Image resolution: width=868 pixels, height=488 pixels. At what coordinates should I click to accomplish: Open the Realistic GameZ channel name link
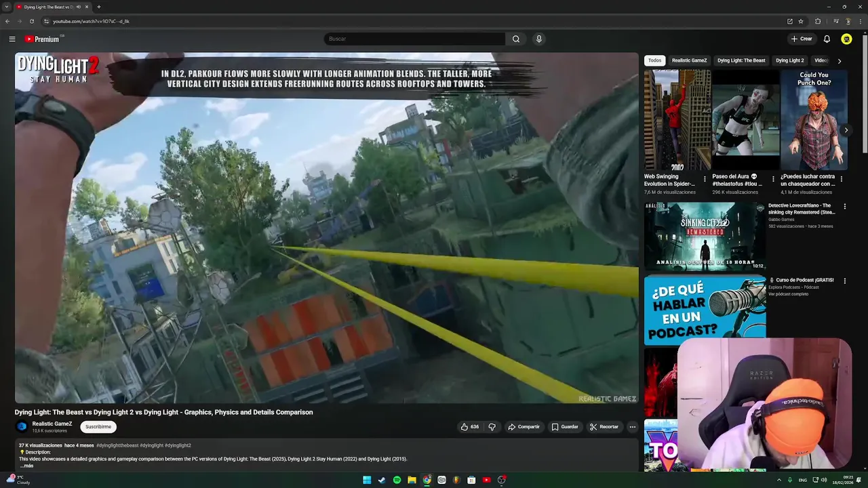[52, 424]
